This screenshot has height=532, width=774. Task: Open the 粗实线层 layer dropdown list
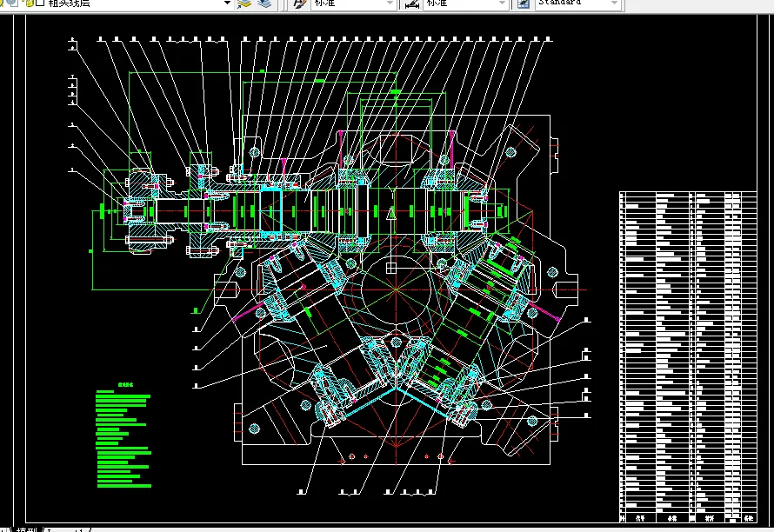227,3
